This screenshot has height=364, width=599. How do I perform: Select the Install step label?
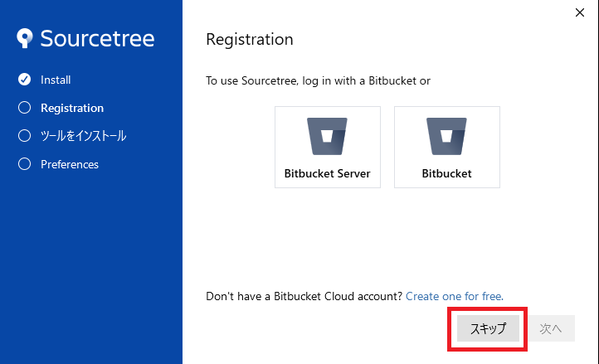[56, 80]
